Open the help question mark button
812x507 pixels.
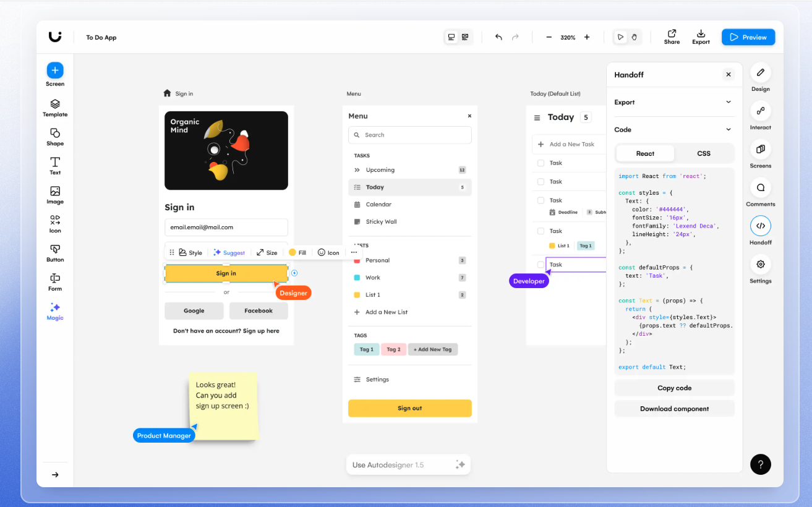tap(761, 464)
